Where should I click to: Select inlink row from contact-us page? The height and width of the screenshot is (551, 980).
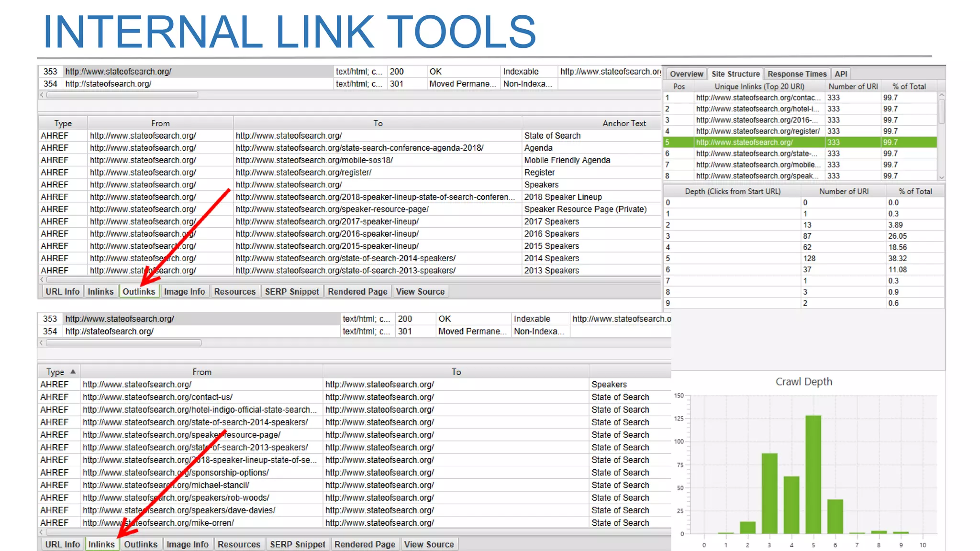355,397
